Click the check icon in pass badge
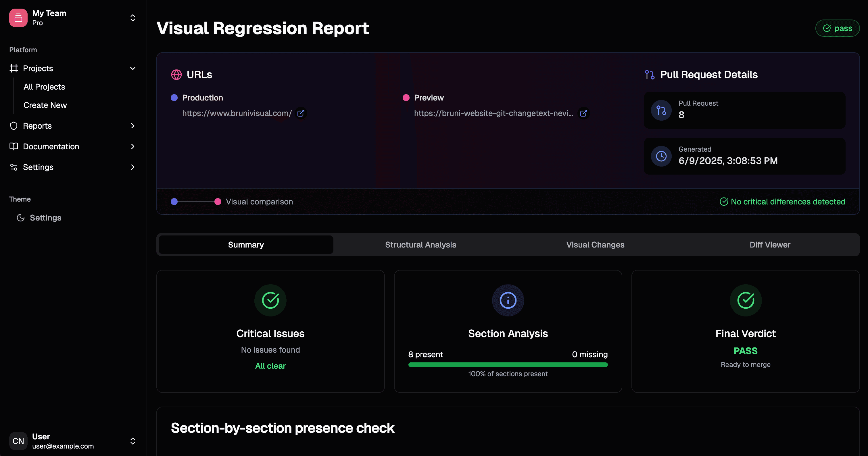This screenshot has width=868, height=456. 827,28
